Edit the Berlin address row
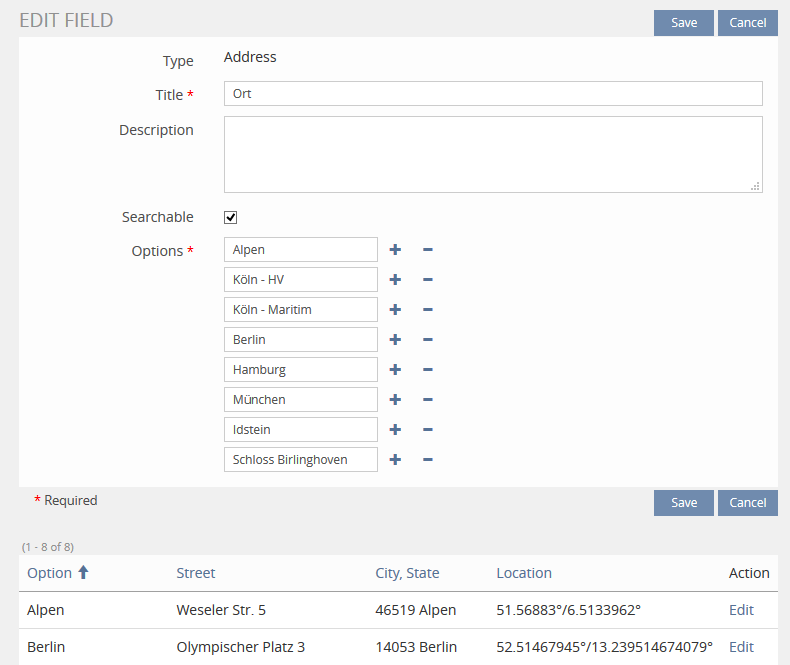Screen dimensions: 790x665 click(741, 647)
